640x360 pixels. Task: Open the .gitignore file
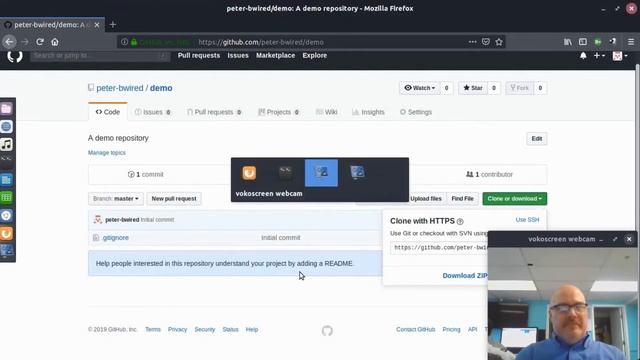tap(116, 238)
